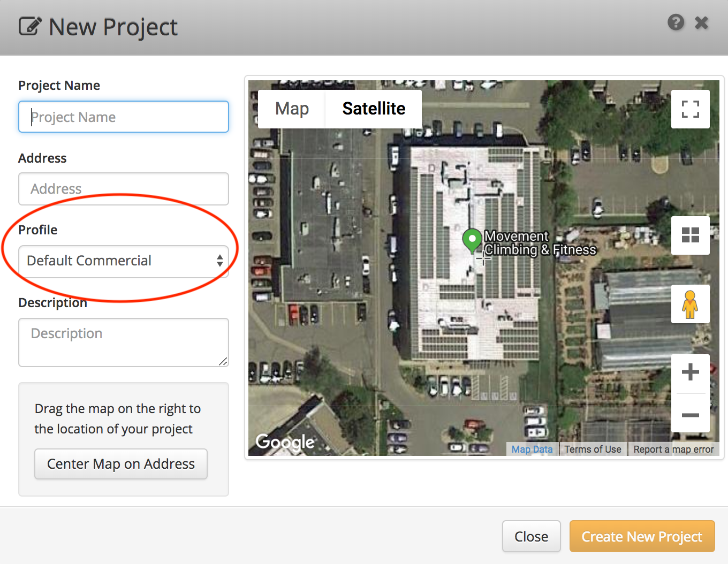The width and height of the screenshot is (728, 564).
Task: Click the Movement Climbing & Fitness map label
Action: pos(540,243)
